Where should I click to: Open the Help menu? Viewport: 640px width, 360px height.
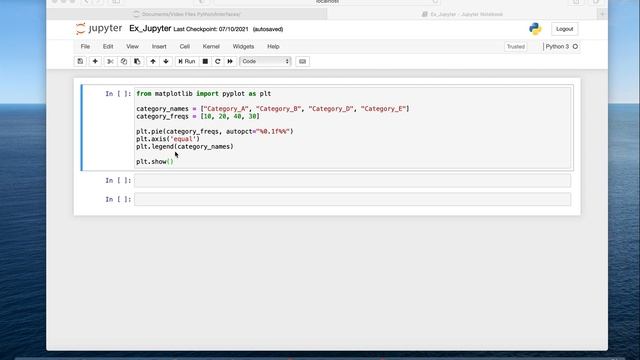[273, 47]
